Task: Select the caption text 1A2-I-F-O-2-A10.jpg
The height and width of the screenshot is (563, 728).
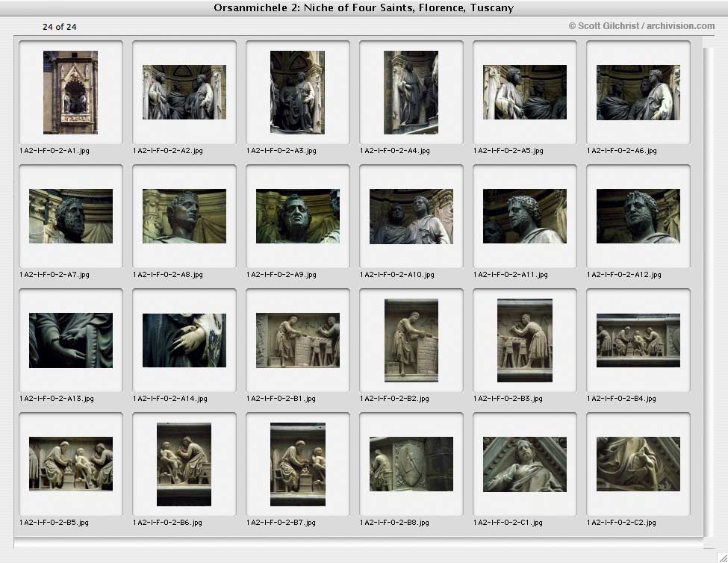Action: (x=397, y=274)
